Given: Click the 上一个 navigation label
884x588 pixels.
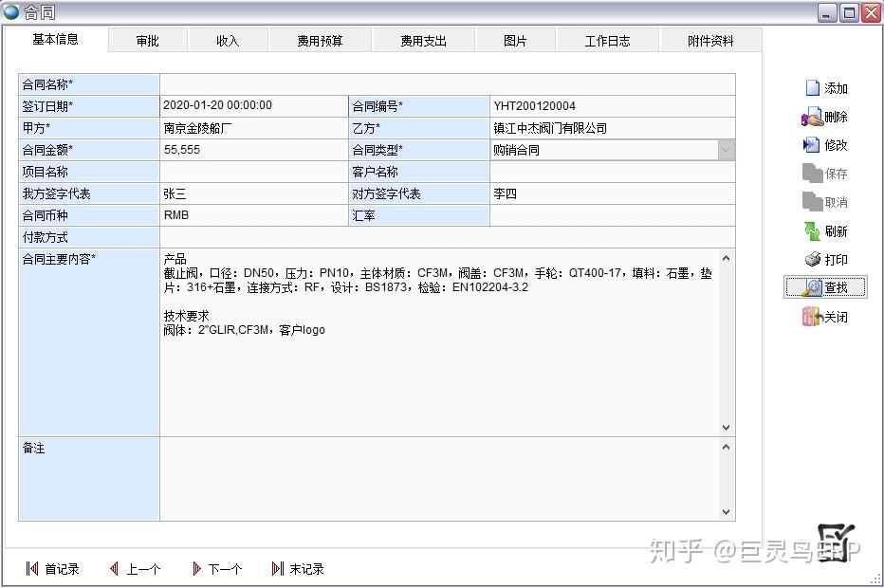Looking at the screenshot, I should click(143, 569).
